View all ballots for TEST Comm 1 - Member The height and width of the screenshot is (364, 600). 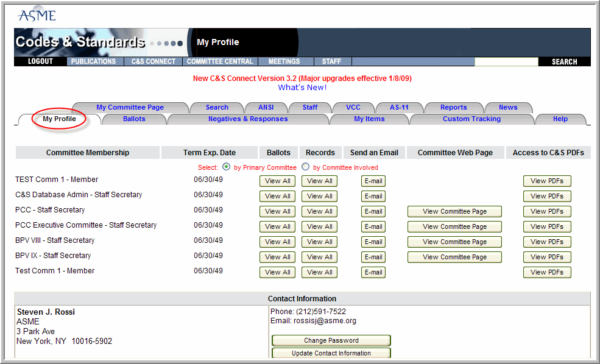click(277, 181)
